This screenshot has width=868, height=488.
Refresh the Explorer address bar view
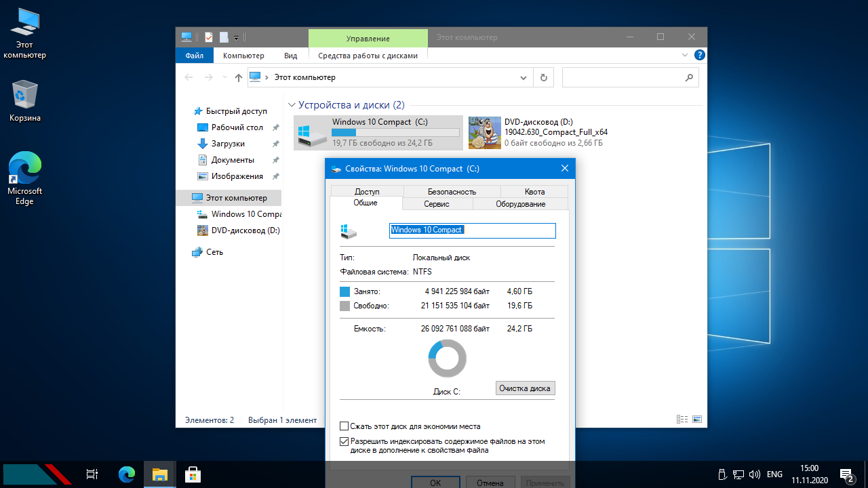[543, 78]
